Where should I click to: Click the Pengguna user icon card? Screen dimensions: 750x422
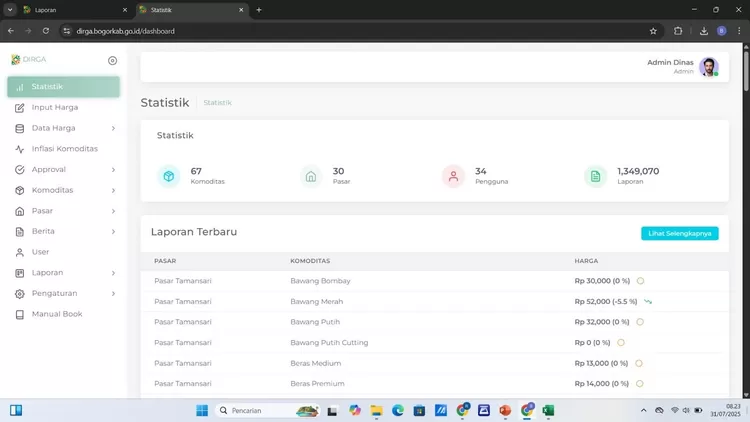pos(453,176)
